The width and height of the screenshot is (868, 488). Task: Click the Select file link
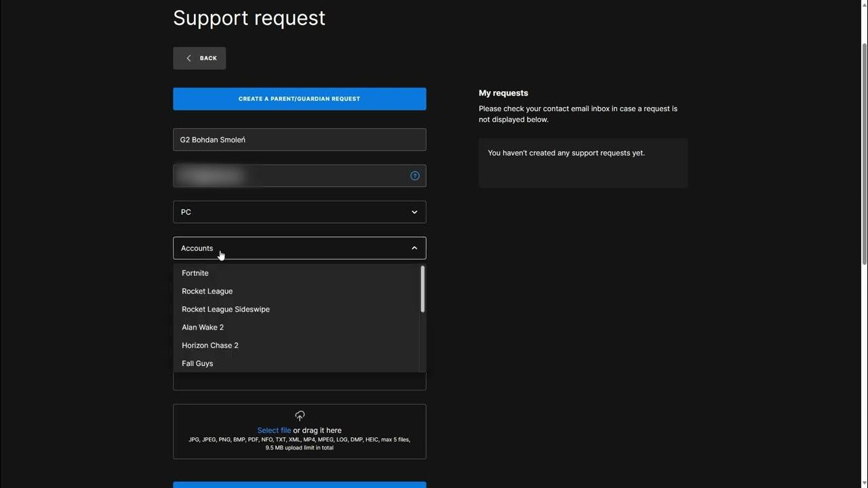coord(274,430)
